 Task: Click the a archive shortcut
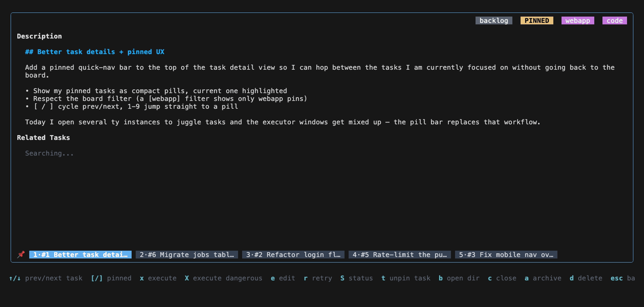(x=543, y=278)
